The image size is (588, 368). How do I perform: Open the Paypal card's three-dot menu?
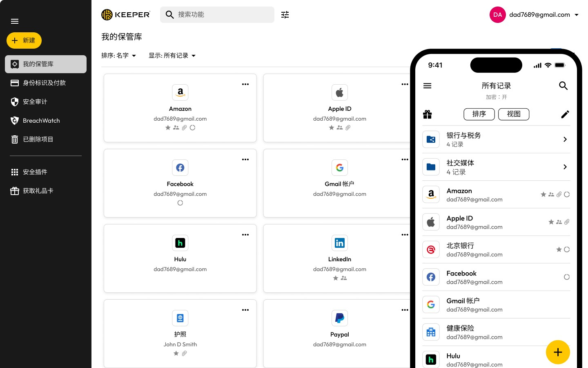405,310
